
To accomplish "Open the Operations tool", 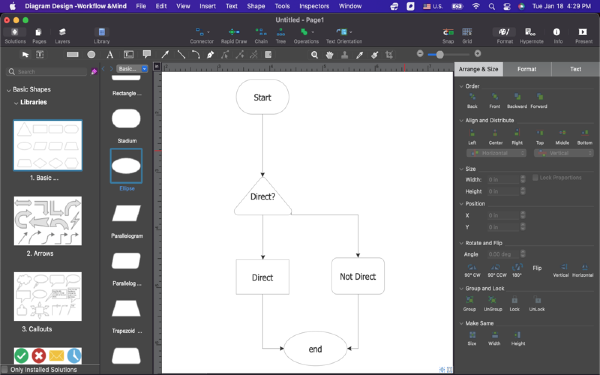I will [x=306, y=36].
